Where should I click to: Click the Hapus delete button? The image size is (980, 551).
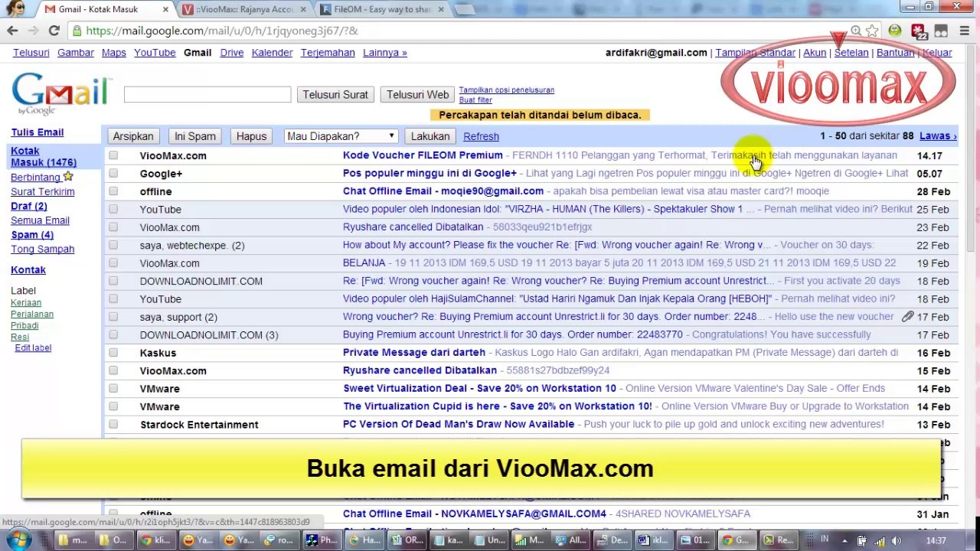coord(251,136)
